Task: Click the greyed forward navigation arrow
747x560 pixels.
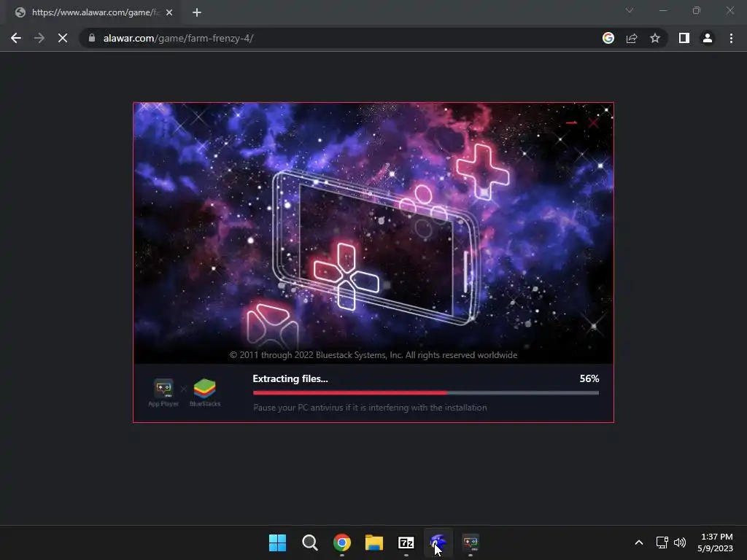Action: coord(39,38)
